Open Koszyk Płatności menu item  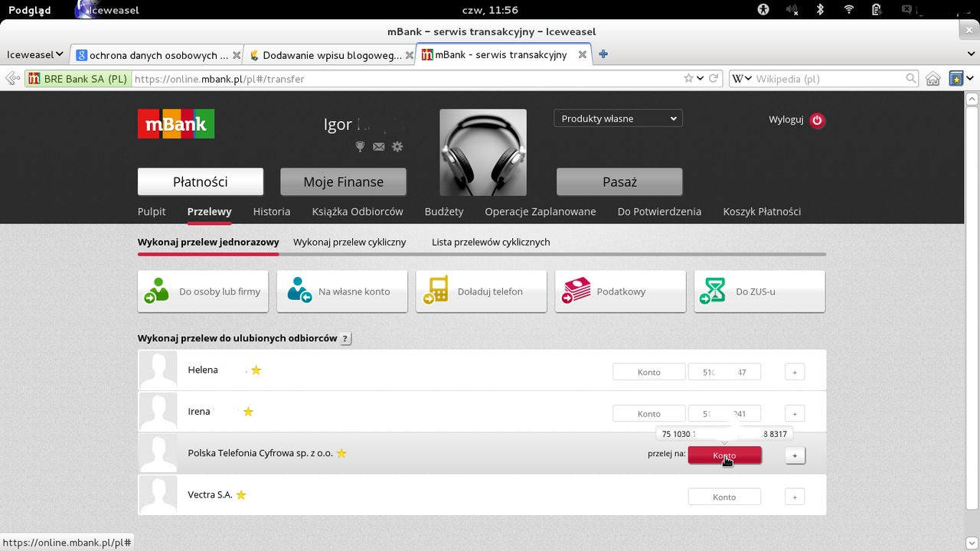coord(762,211)
